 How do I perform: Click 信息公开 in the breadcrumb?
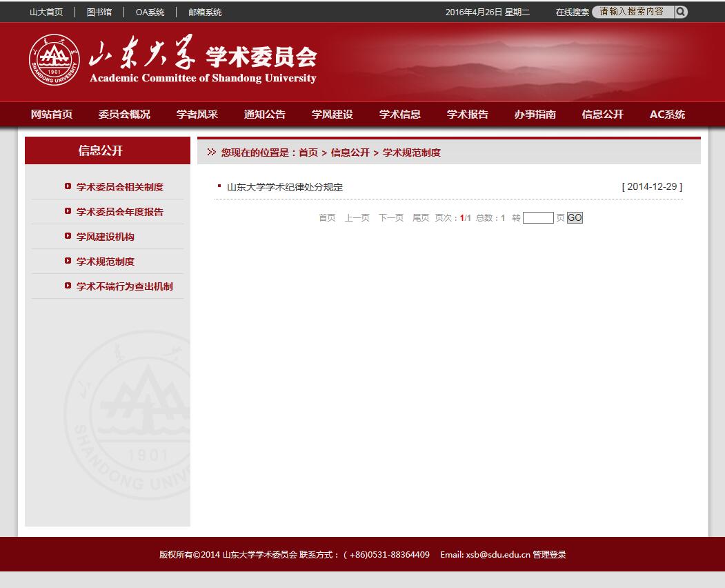click(x=350, y=153)
